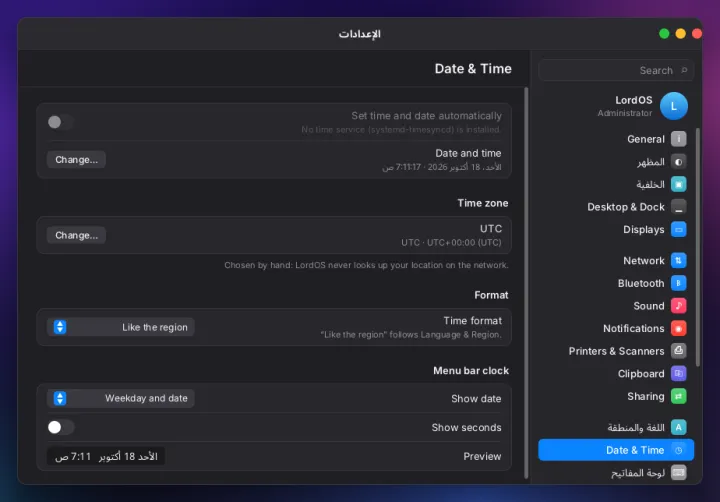Select the Notifications icon

(678, 328)
